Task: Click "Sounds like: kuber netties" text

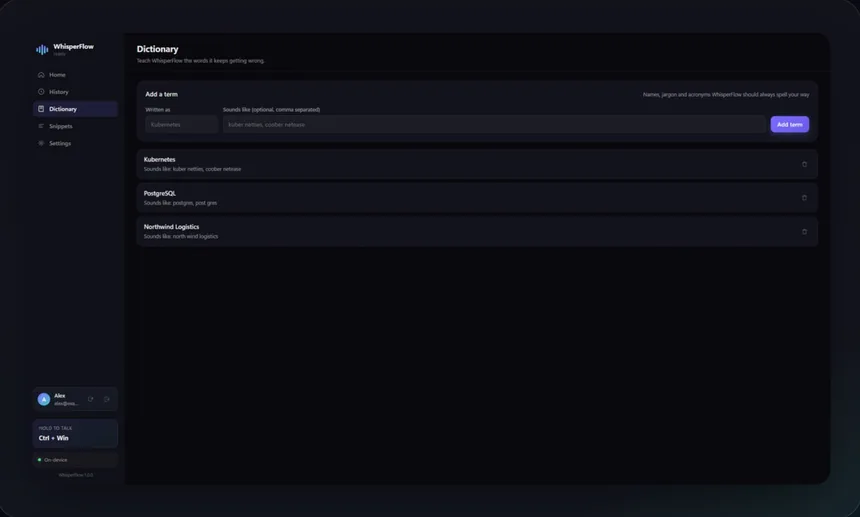Action: [x=192, y=169]
